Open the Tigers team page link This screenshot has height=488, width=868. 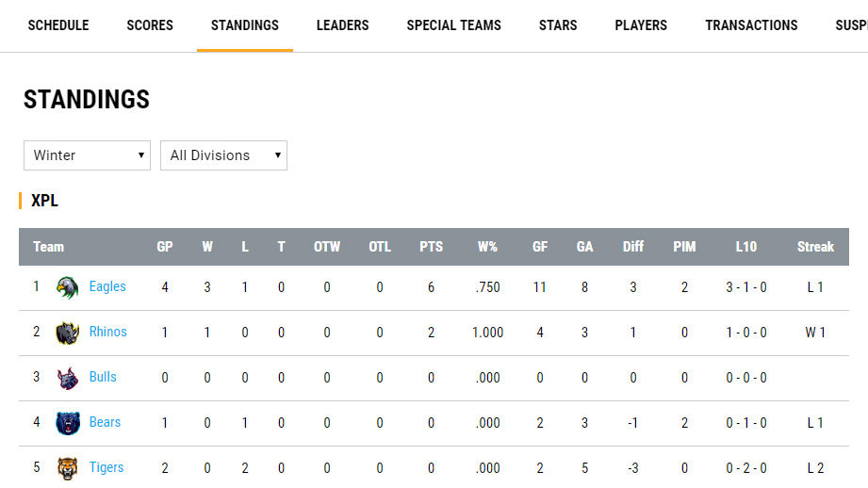click(x=106, y=467)
